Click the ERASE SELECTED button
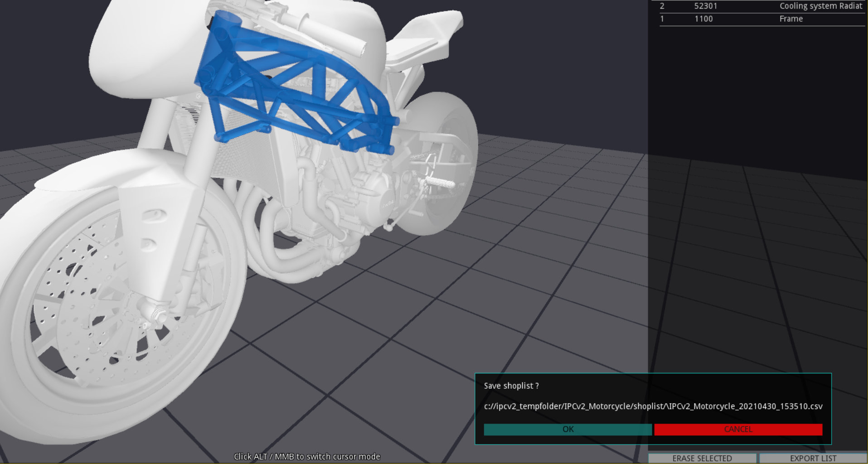868x464 pixels. tap(702, 458)
